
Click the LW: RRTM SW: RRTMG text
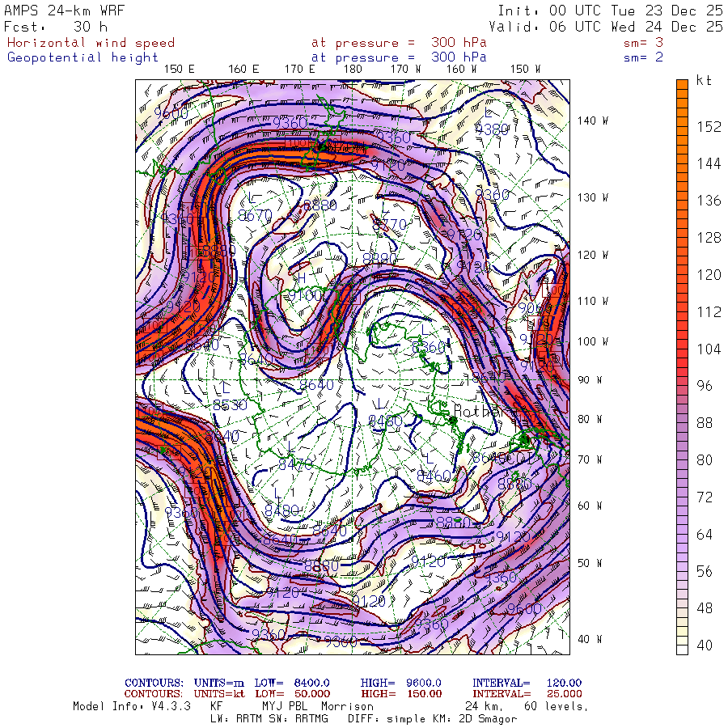point(269,719)
